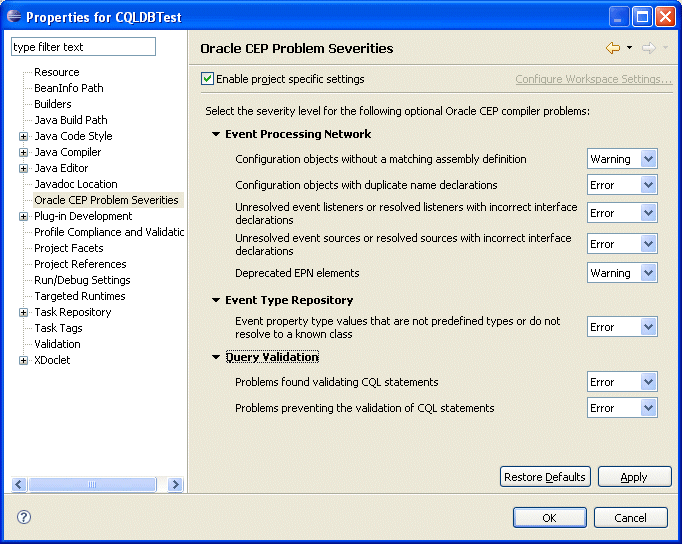Click the Apply button
The width and height of the screenshot is (682, 544).
point(634,477)
